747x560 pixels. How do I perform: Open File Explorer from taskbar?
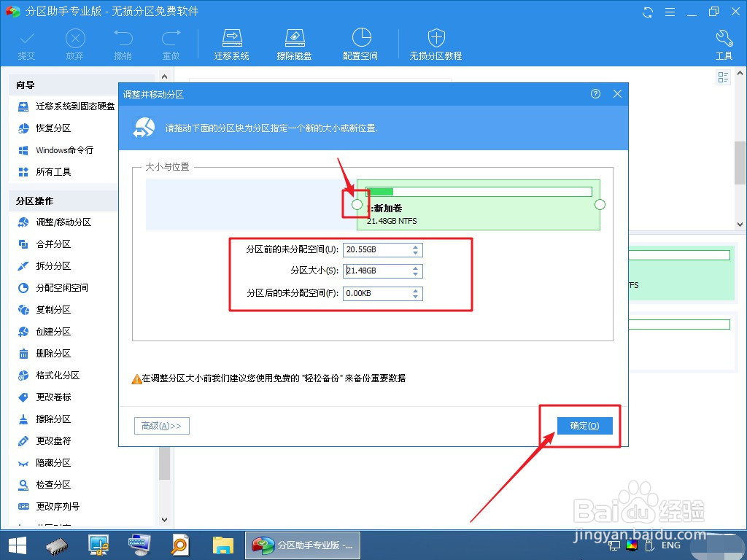click(x=223, y=545)
